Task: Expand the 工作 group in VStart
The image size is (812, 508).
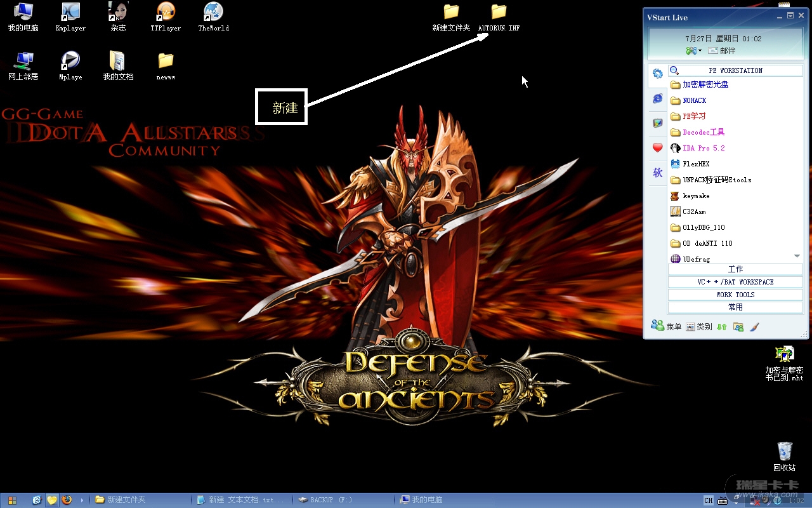Action: tap(735, 269)
